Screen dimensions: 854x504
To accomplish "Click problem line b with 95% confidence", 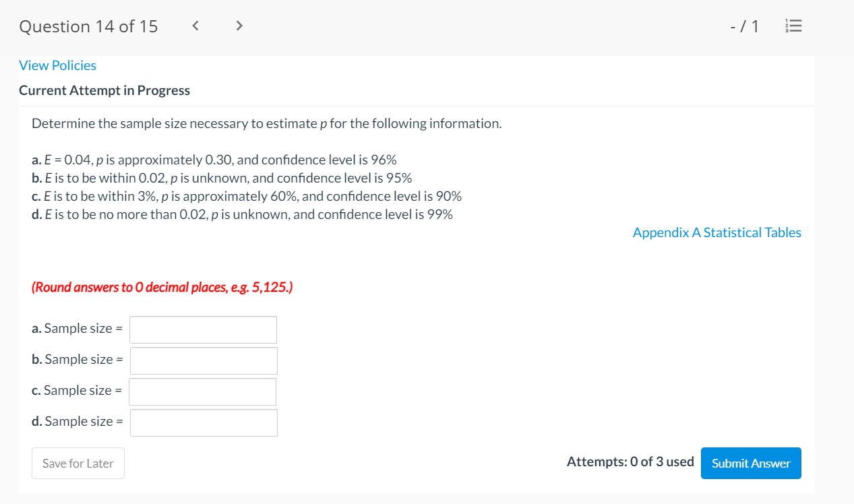I will (222, 179).
